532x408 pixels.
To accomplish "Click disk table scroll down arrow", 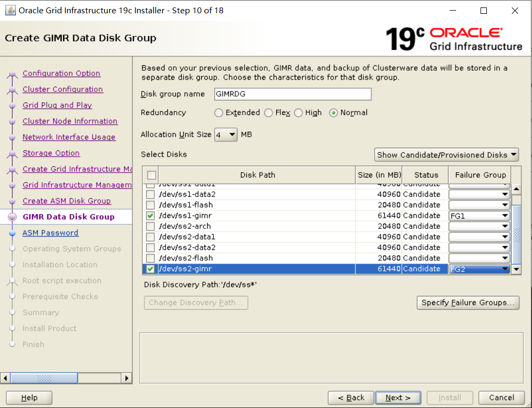I will point(516,269).
